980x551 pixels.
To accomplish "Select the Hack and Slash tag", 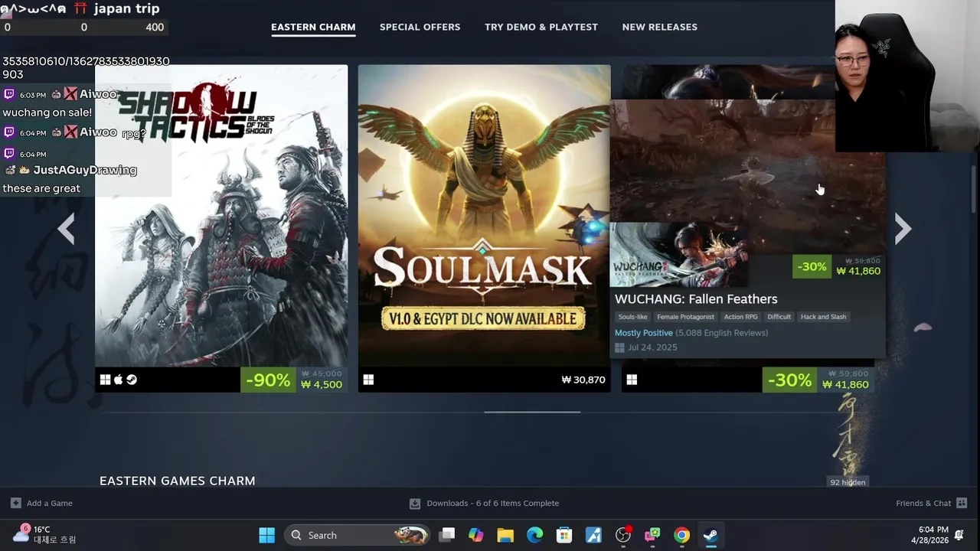I will click(823, 317).
